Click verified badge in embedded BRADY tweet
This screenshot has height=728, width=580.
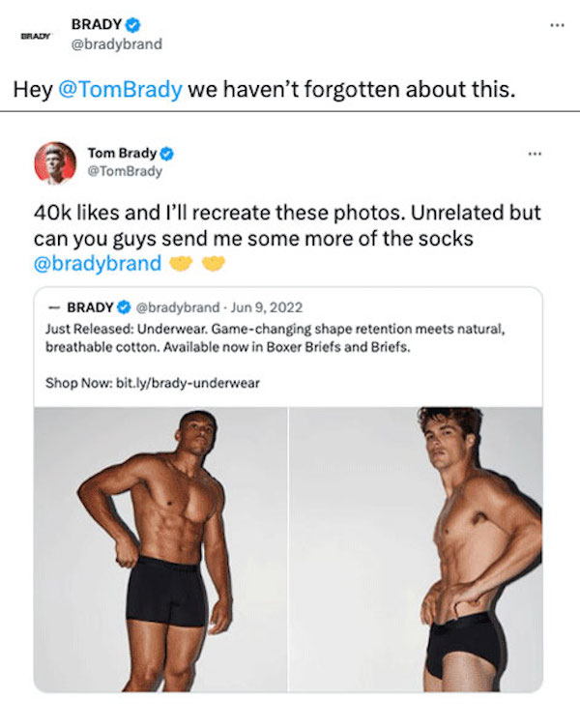(x=124, y=307)
